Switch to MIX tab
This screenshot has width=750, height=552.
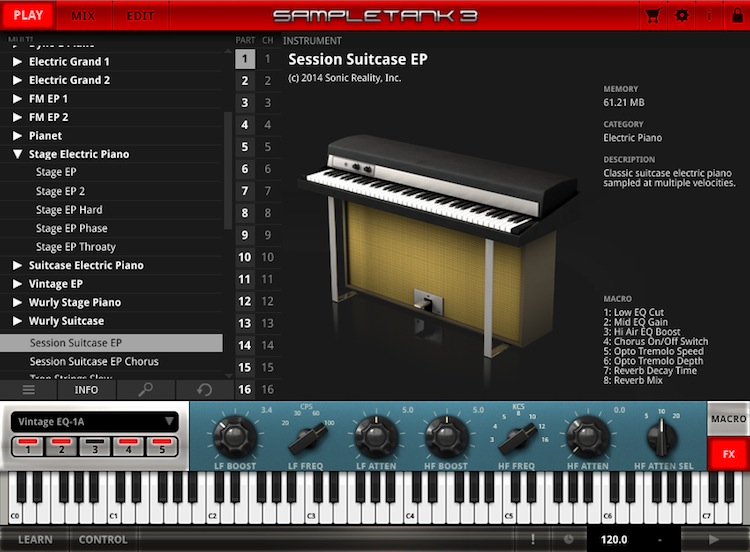click(83, 15)
